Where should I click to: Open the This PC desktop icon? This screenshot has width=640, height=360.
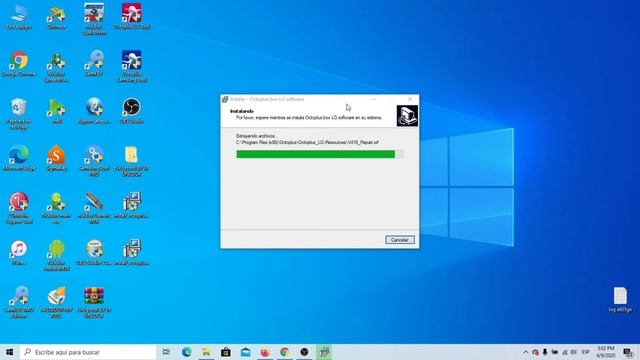click(x=19, y=17)
